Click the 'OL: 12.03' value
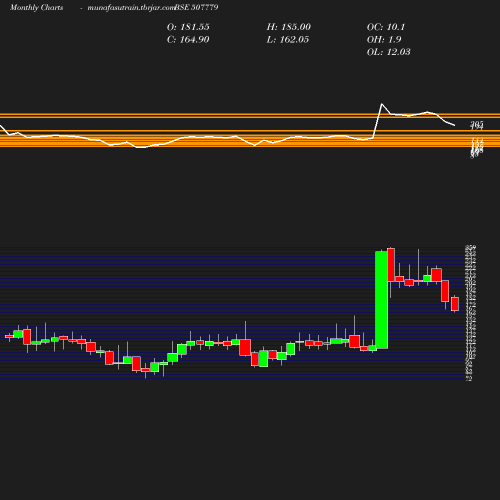The image size is (500, 500). [x=389, y=52]
